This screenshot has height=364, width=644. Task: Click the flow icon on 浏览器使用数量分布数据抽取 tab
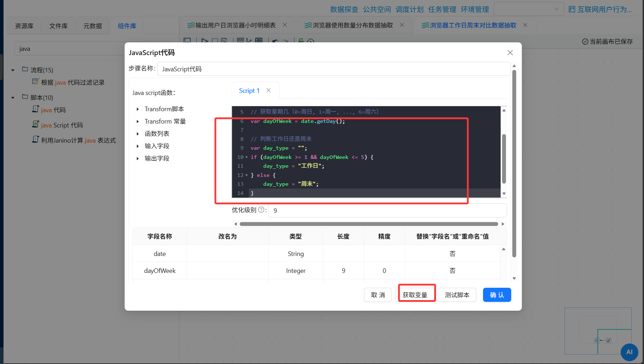[308, 25]
